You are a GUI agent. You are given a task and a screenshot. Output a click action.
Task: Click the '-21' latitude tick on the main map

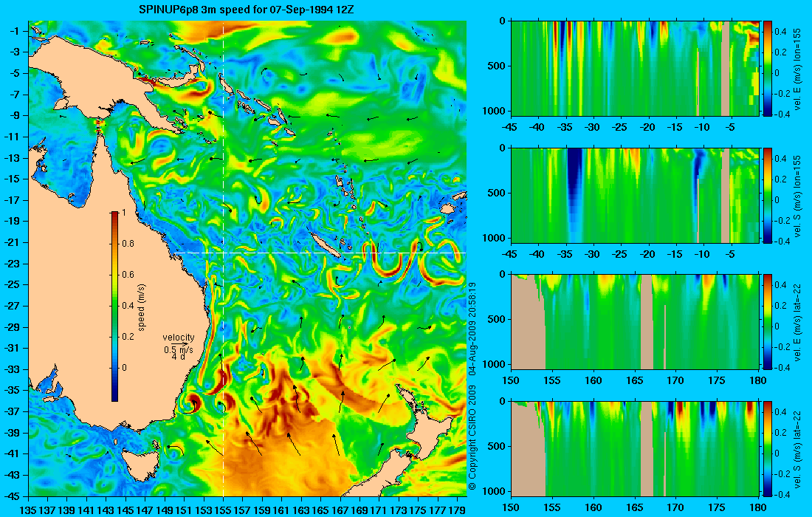pos(11,242)
